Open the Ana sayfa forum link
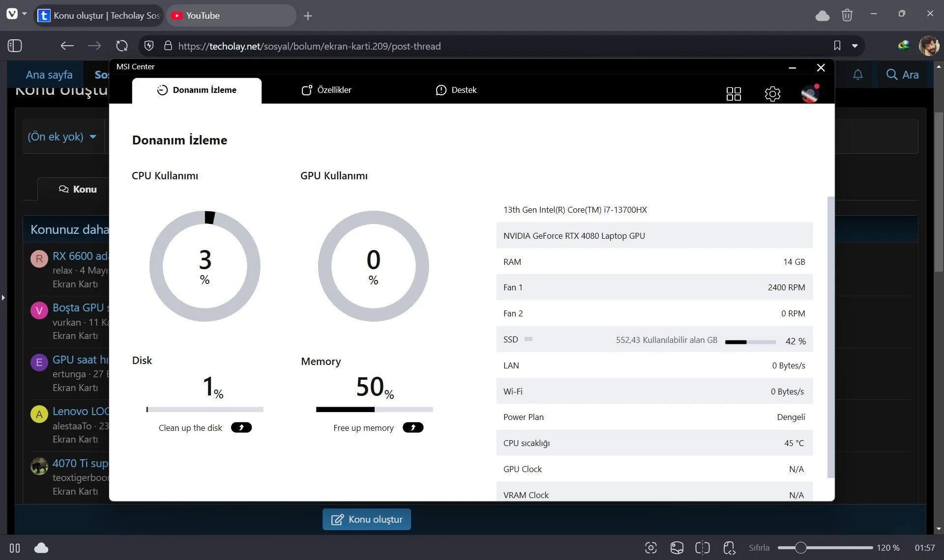This screenshot has width=944, height=560. (x=49, y=75)
